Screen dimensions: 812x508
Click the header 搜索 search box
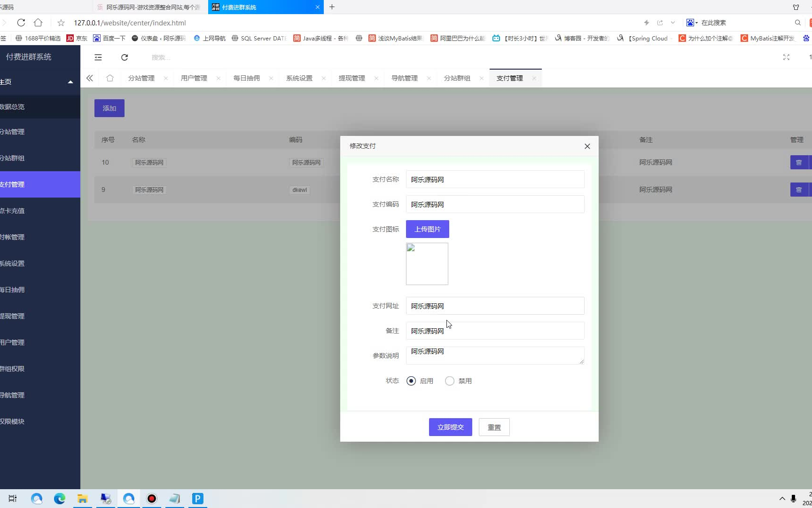161,57
